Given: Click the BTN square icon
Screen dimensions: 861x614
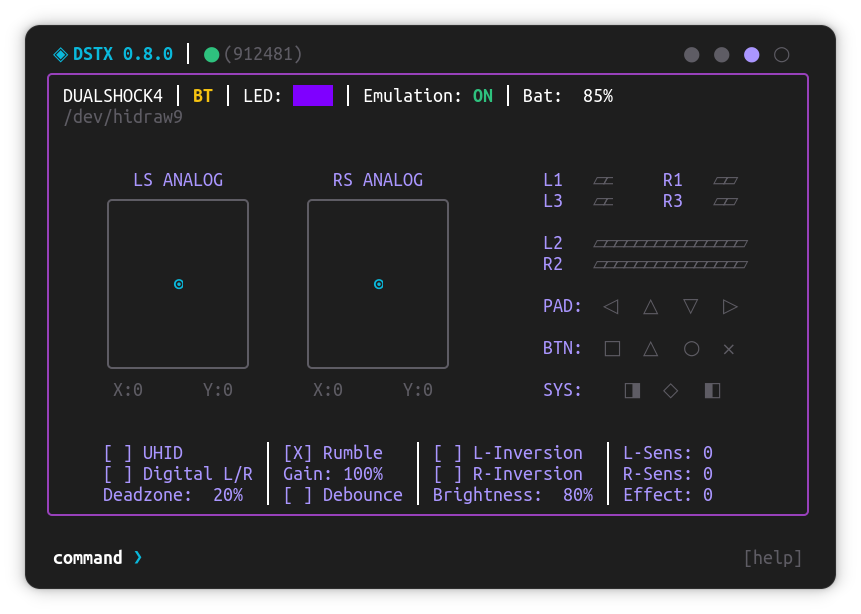Looking at the screenshot, I should coord(612,349).
